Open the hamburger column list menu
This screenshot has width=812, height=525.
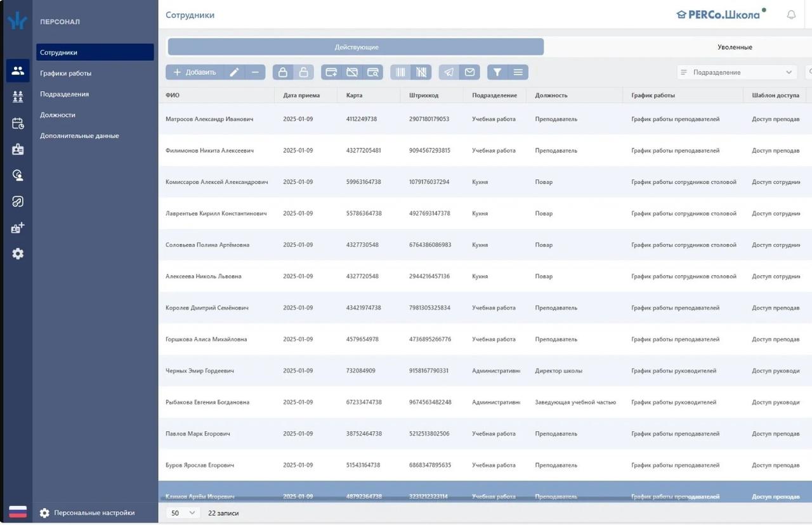[518, 72]
